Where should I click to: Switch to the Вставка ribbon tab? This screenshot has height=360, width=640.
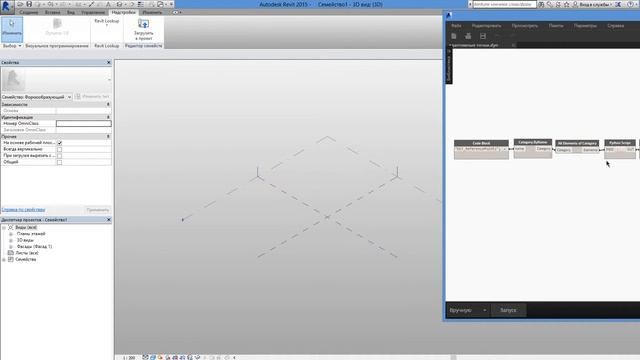52,13
